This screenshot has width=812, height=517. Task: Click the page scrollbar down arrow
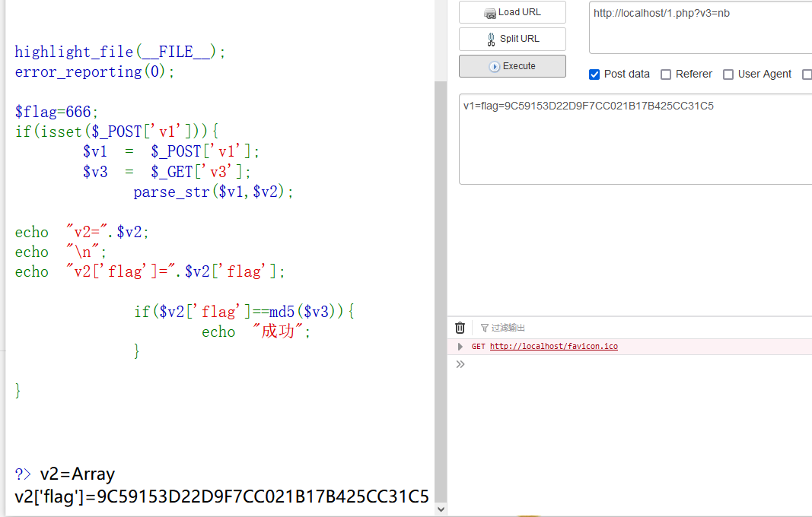(441, 509)
